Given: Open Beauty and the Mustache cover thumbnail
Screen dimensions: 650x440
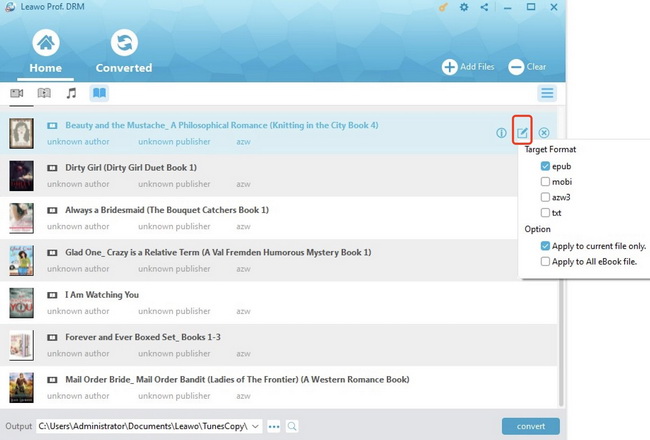Looking at the screenshot, I should (22, 133).
